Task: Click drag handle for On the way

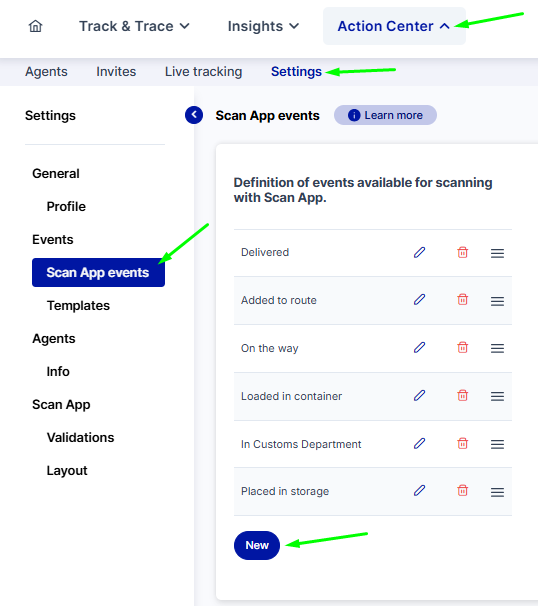Action: (x=497, y=348)
